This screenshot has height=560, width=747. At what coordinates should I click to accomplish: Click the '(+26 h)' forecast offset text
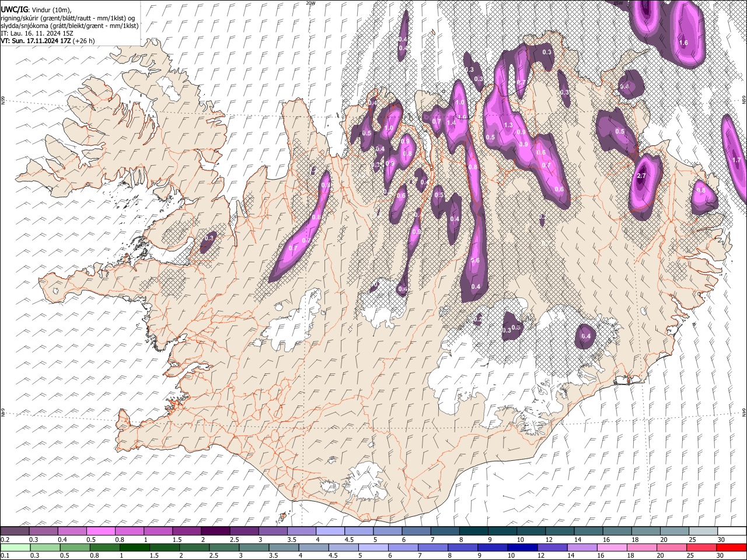(84, 41)
